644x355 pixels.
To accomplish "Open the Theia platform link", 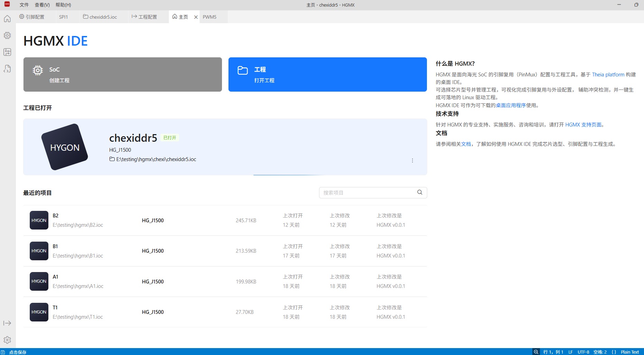I will (x=608, y=75).
